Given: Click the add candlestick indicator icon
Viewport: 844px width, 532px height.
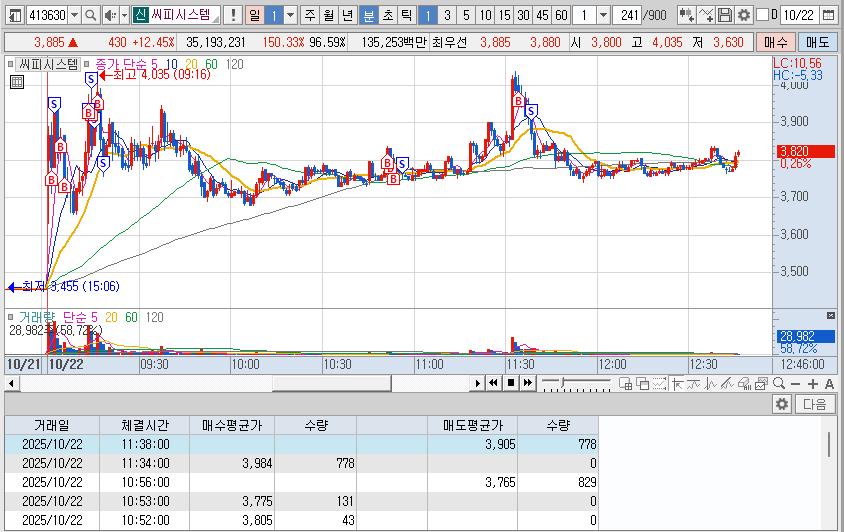Looking at the screenshot, I should click(686, 15).
